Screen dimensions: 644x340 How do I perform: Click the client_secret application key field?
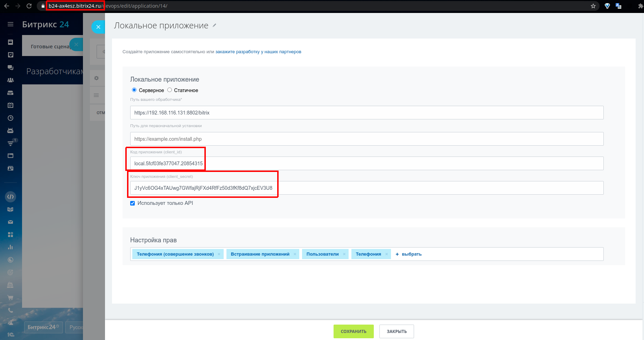[x=367, y=188]
